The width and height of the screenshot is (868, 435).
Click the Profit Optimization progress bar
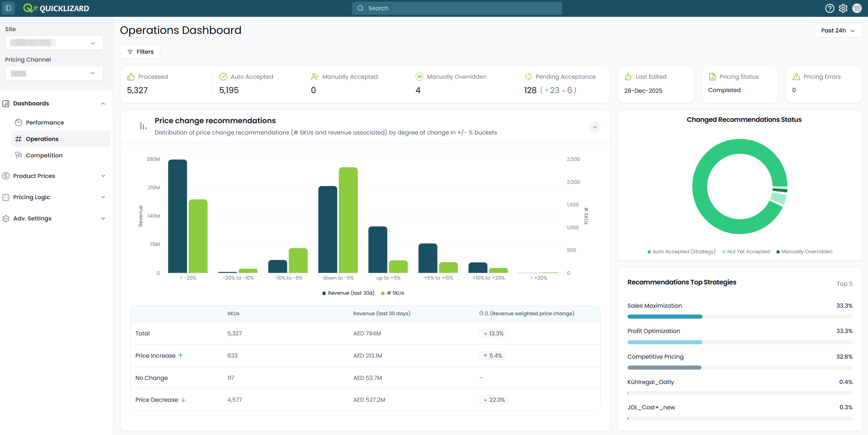740,342
